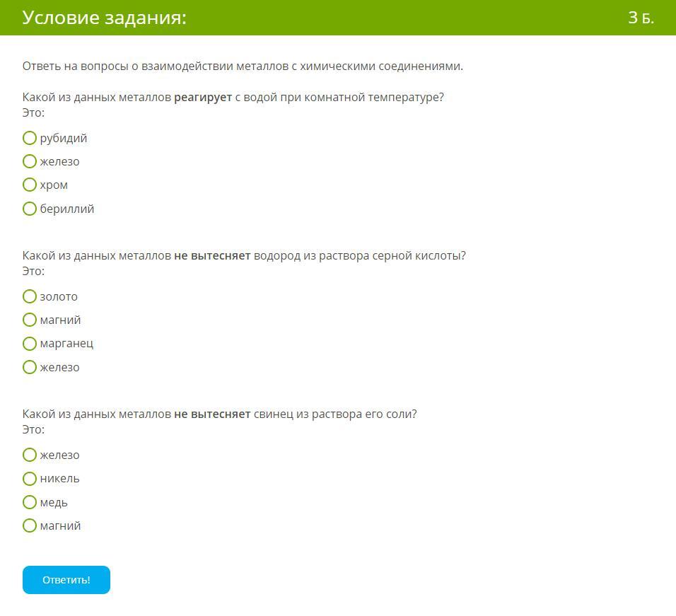Select the никель radio button
This screenshot has height=616, width=676.
click(30, 478)
